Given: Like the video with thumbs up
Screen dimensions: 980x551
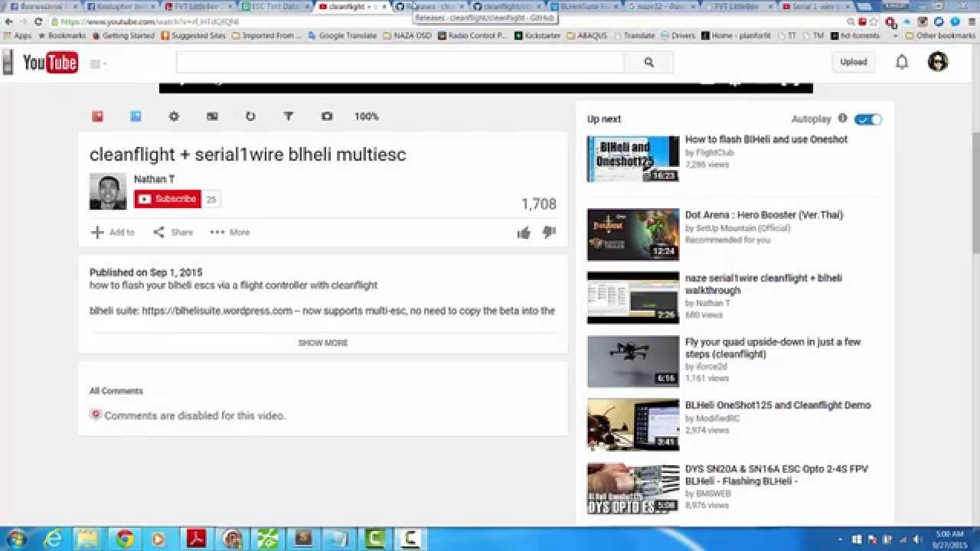Looking at the screenshot, I should (x=524, y=233).
